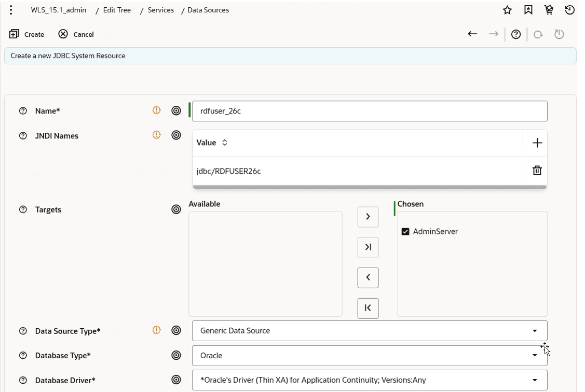Navigate to WLS_15.1_admin breadcrumb
This screenshot has width=585, height=392.
pos(59,10)
